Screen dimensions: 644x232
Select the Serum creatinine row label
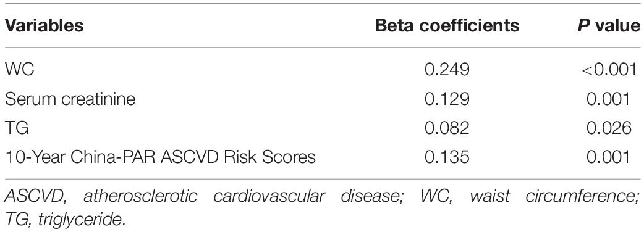[x=70, y=99]
